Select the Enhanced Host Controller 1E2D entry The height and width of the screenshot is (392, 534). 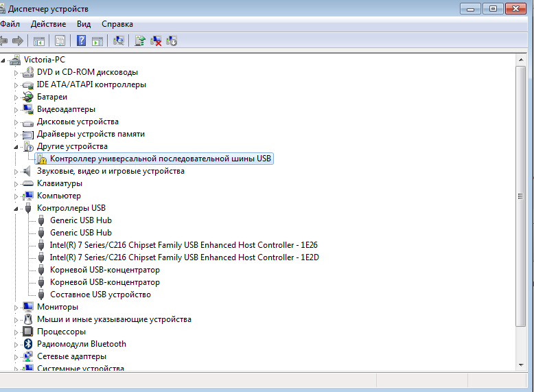(x=184, y=257)
